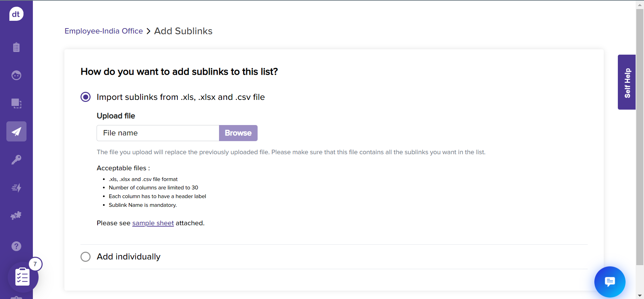Viewport: 644px width, 299px height.
Task: Open the checklist widget with badge 7
Action: [x=23, y=277]
